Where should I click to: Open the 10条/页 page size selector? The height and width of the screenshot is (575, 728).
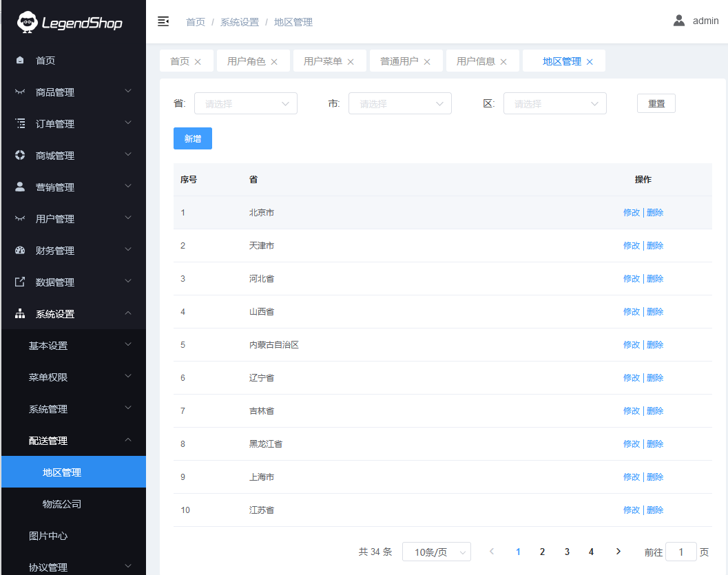[436, 552]
